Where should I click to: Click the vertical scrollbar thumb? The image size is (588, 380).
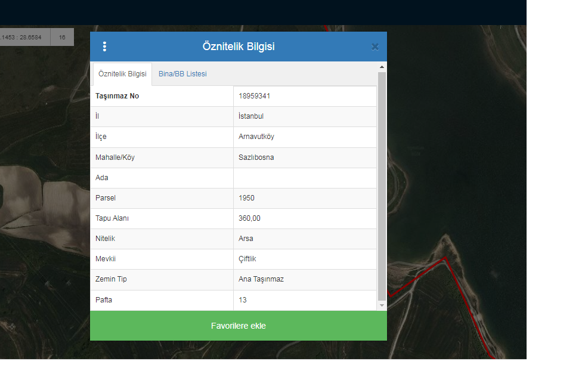(382, 185)
